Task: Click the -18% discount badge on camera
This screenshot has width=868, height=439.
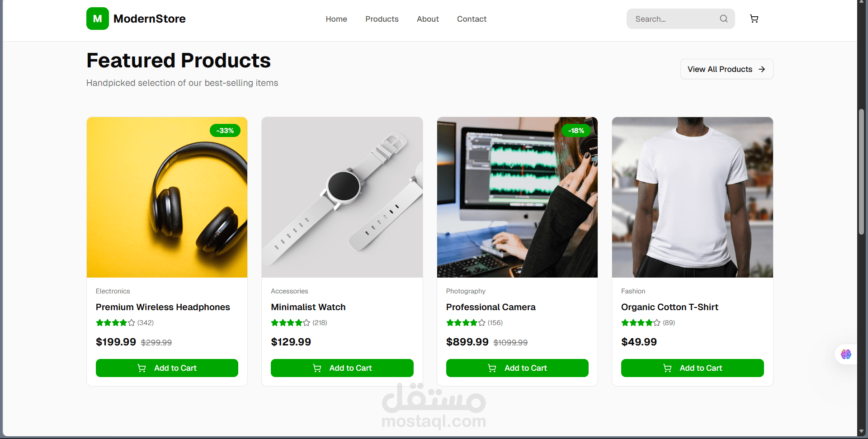Action: click(x=576, y=131)
